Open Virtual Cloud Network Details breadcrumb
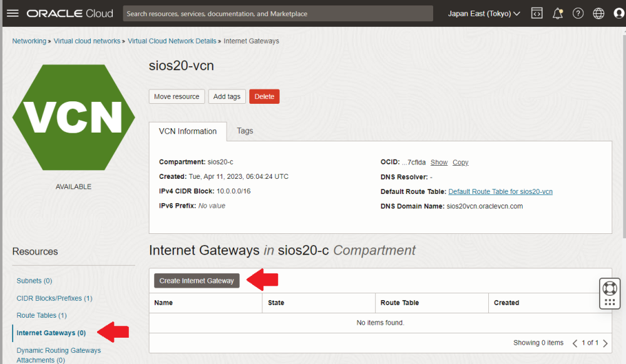 172,41
